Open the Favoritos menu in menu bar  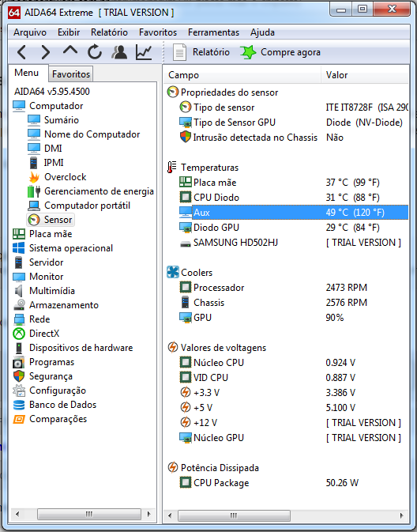158,32
